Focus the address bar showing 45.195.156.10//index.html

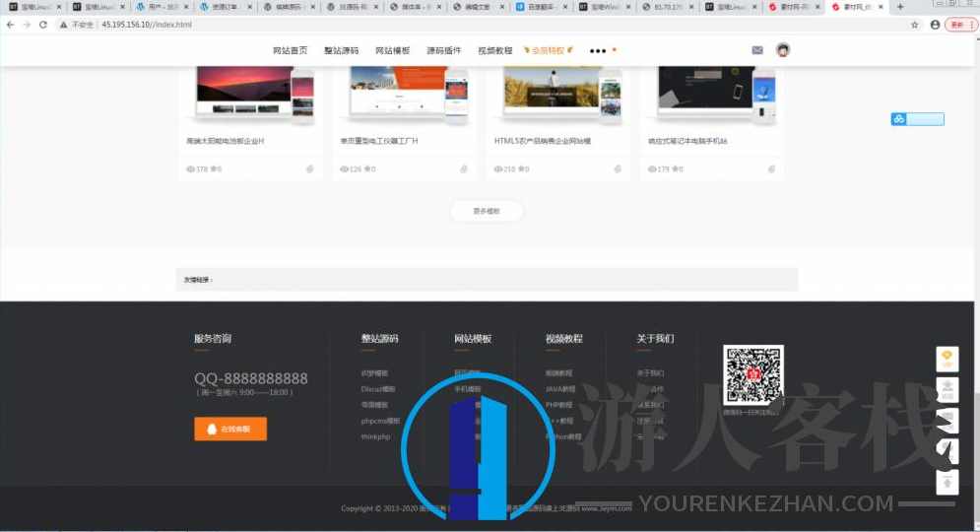[488, 25]
